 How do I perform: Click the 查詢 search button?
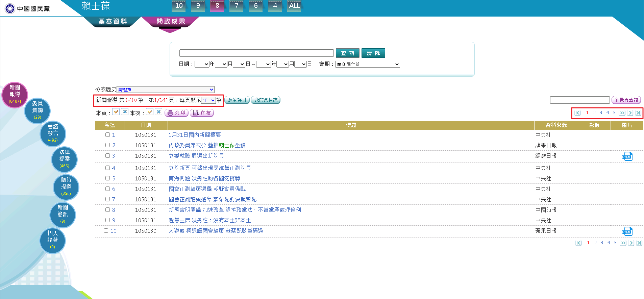pos(347,53)
